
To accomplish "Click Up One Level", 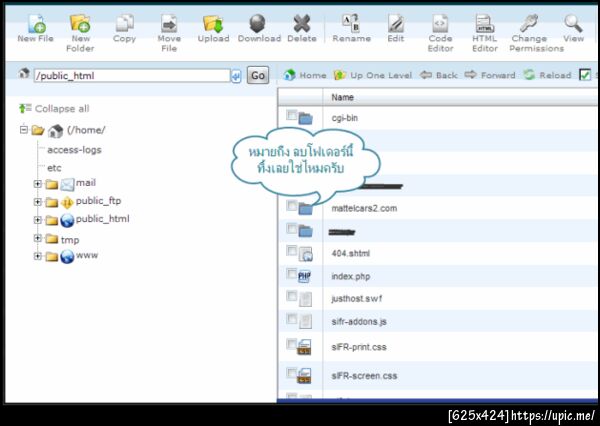I will click(373, 75).
